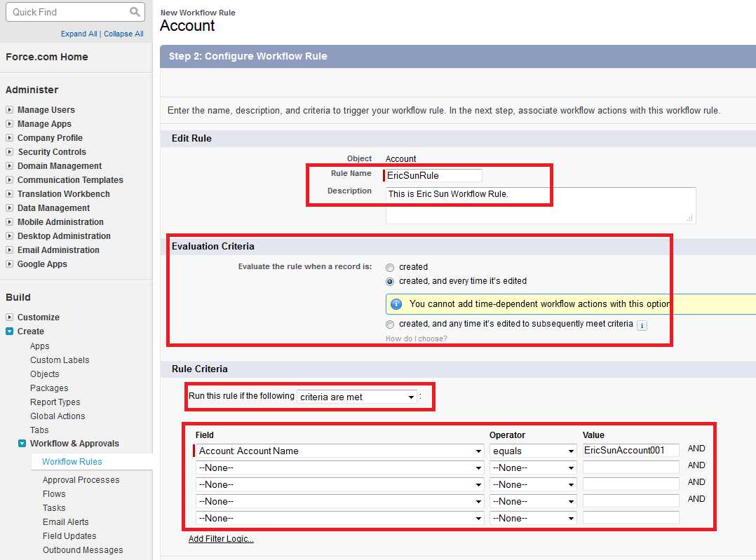This screenshot has width=756, height=560.
Task: Click the Value field containing EricSunAccount001
Action: point(630,450)
